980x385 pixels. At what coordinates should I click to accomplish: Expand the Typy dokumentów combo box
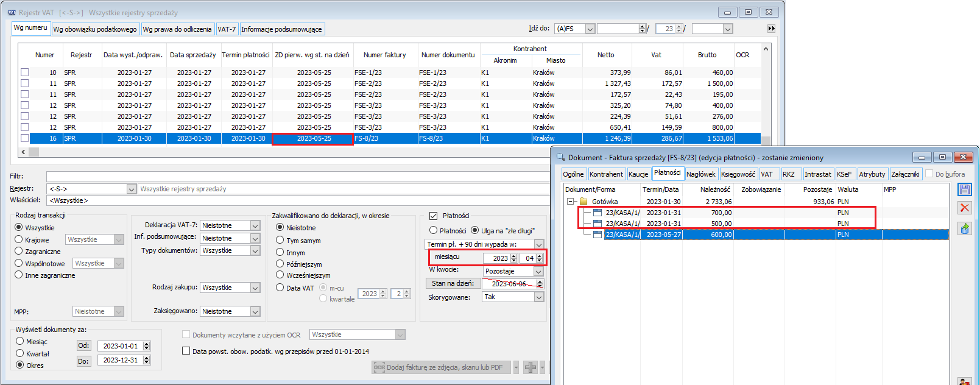tap(255, 250)
